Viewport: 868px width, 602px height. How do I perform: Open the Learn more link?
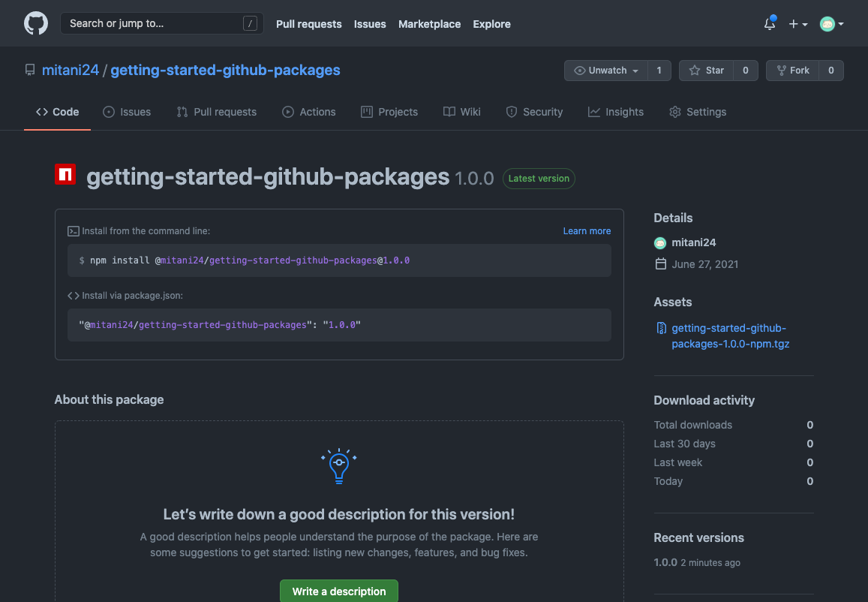[x=587, y=231]
